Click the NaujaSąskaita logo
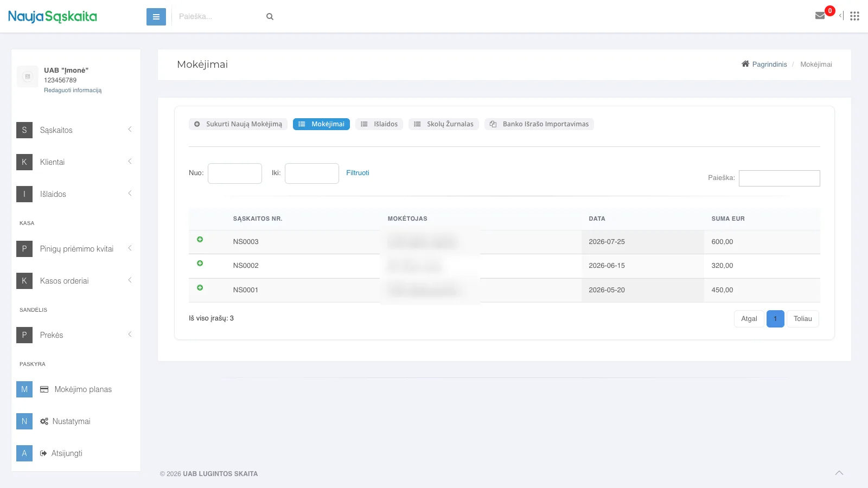The image size is (868, 488). (x=53, y=16)
